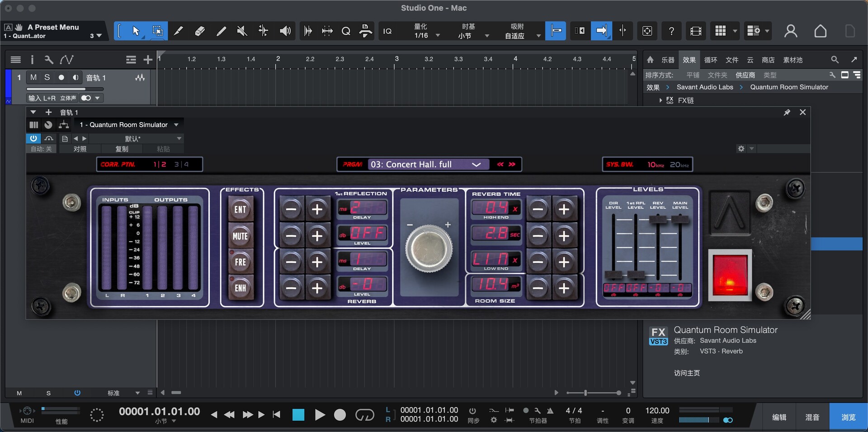Screen dimensions: 868x432
Task: Show automation in track header toolbar
Action: point(66,59)
